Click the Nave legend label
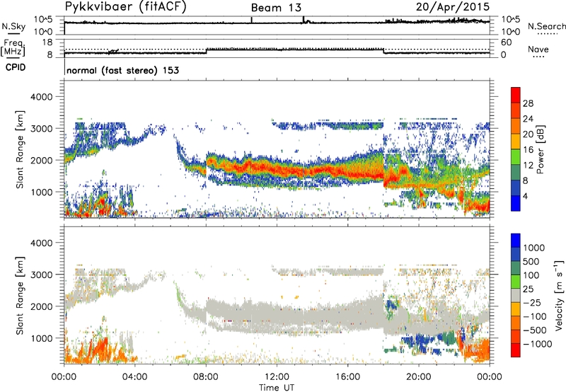 (538, 49)
